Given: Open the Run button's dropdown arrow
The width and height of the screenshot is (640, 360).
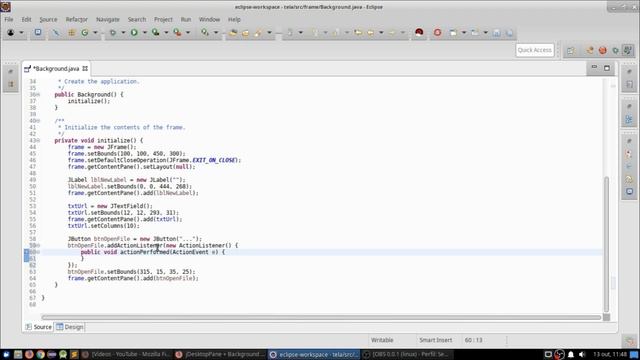Looking at the screenshot, I should (144, 33).
